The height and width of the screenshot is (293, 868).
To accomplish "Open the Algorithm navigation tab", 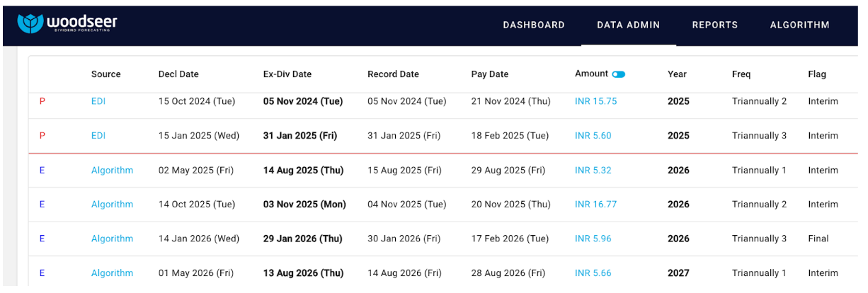I will click(x=799, y=25).
